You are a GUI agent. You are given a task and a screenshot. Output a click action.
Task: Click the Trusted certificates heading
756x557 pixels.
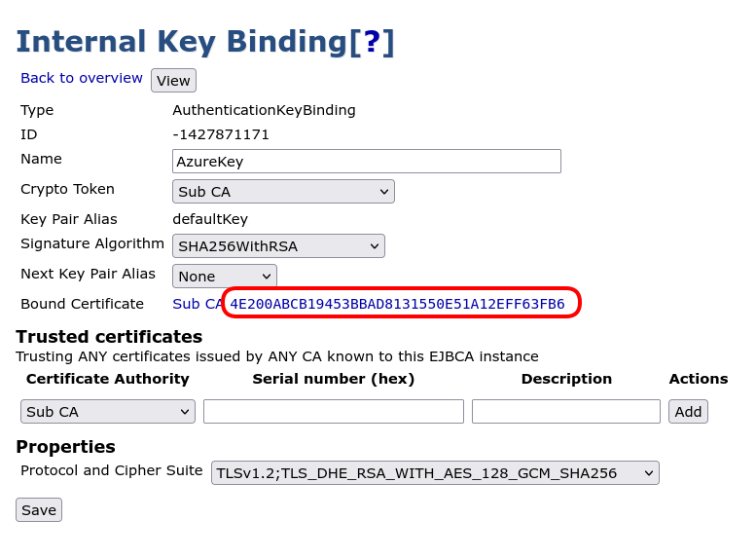click(109, 337)
